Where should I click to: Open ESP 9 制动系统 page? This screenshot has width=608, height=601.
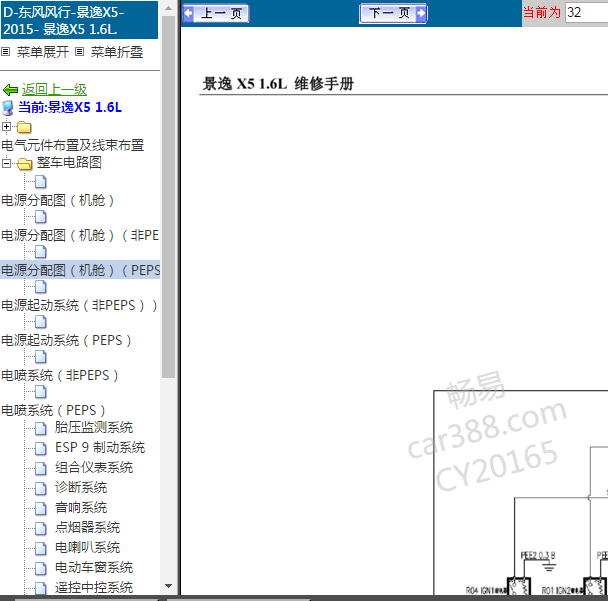(100, 447)
